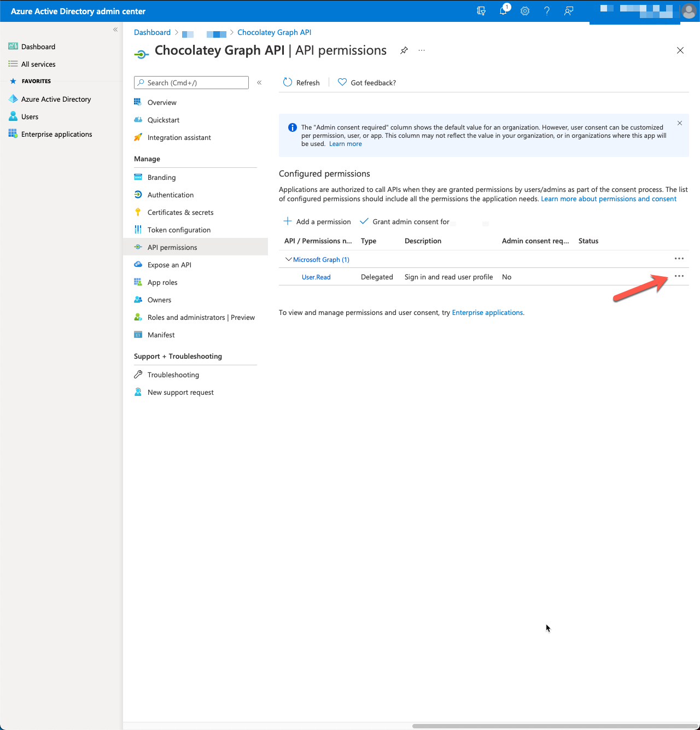Click the Chocolatey Graph API breadcrumb link
This screenshot has width=700, height=730.
274,32
